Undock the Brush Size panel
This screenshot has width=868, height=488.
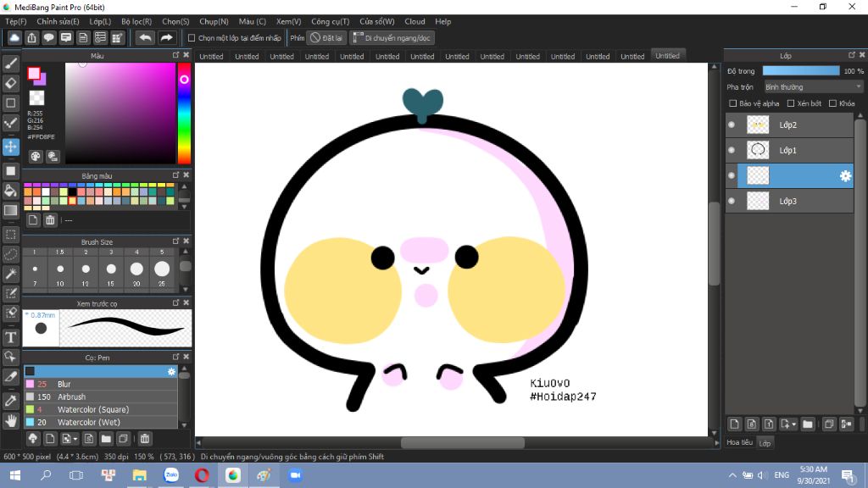(x=176, y=241)
